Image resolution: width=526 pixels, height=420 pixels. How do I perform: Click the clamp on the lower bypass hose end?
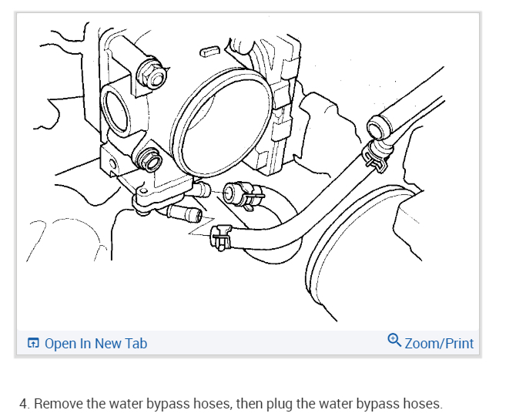(x=221, y=237)
